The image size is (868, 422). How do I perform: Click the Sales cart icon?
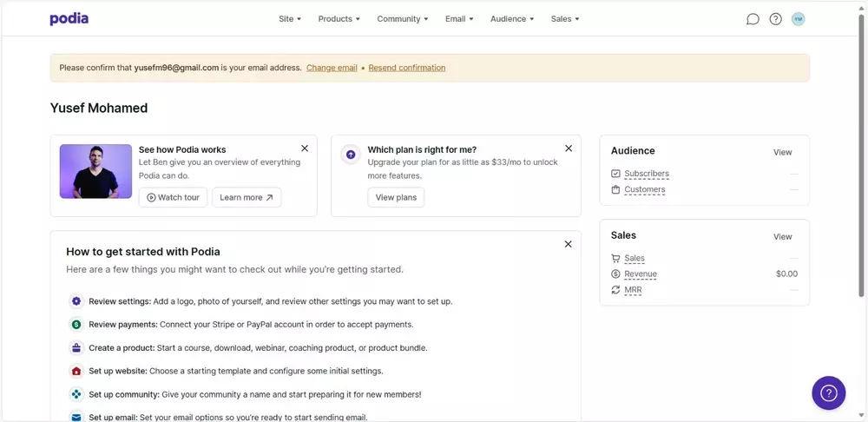coord(615,258)
